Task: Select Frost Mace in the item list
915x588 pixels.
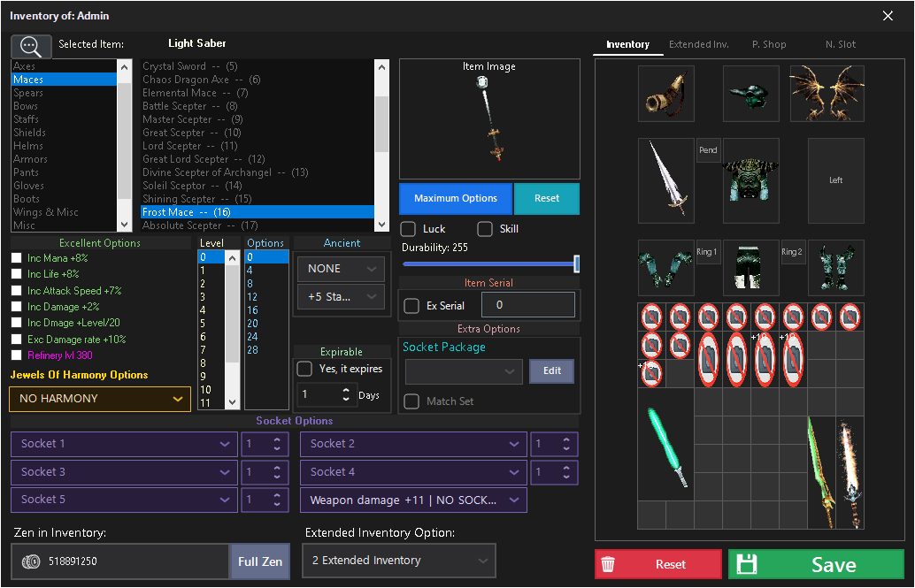Action: (257, 211)
